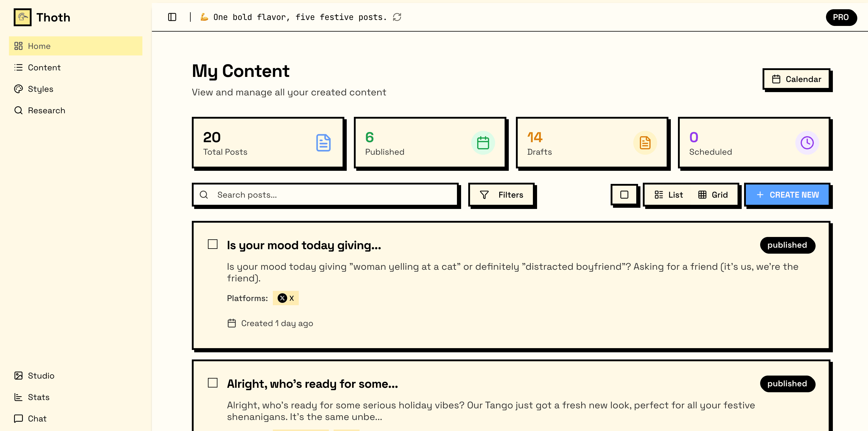
Task: Open the Filters dropdown
Action: pos(501,195)
